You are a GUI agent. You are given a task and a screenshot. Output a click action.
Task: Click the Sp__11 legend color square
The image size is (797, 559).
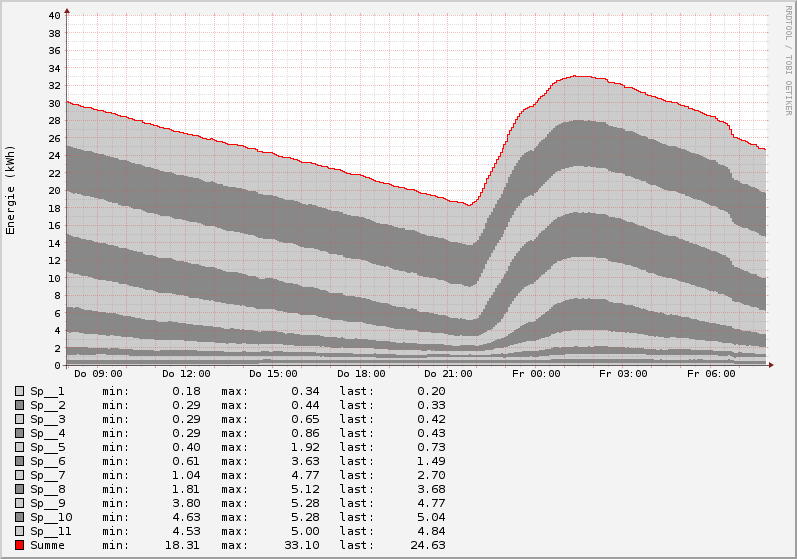pyautogui.click(x=19, y=531)
